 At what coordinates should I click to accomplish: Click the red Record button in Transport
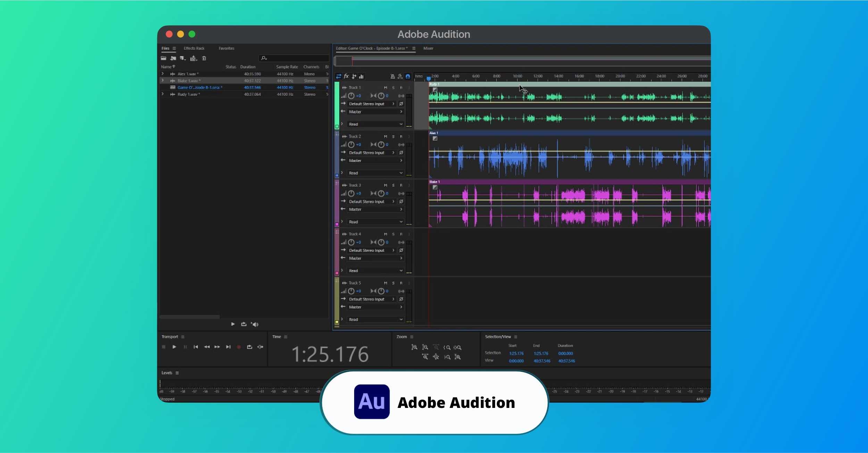(x=239, y=347)
